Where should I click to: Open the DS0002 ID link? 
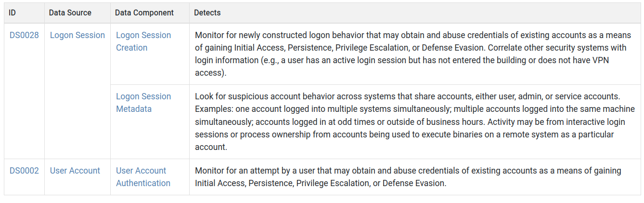(x=24, y=171)
